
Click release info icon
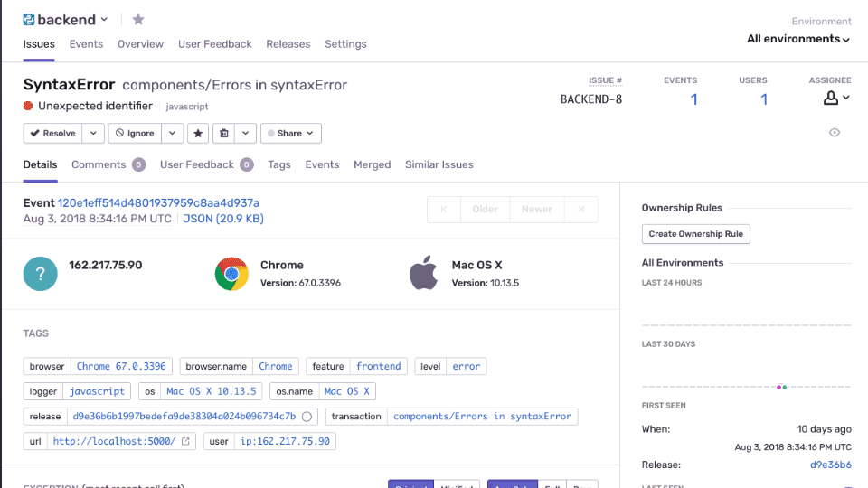pyautogui.click(x=307, y=417)
